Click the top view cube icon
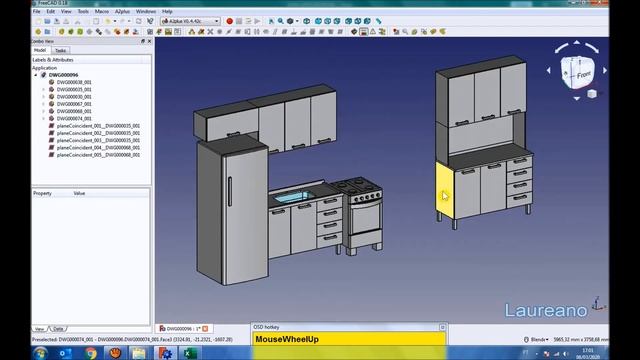Viewport: 640px width, 360px height. point(327,21)
